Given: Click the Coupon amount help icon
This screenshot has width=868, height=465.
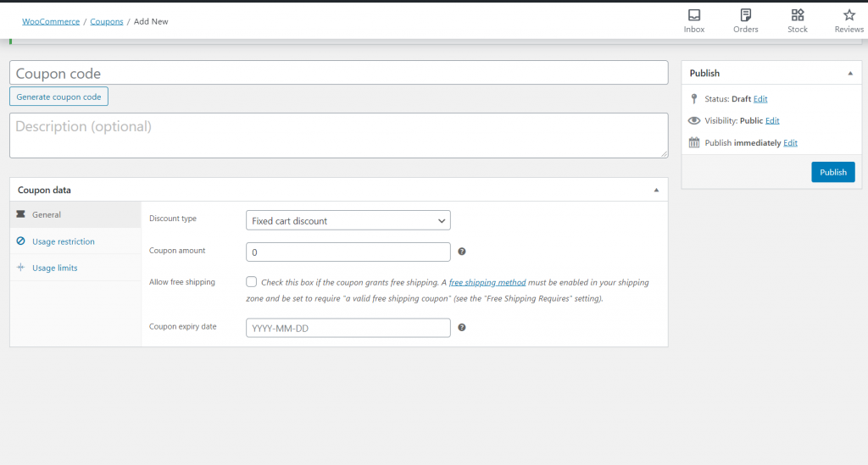Looking at the screenshot, I should 462,252.
